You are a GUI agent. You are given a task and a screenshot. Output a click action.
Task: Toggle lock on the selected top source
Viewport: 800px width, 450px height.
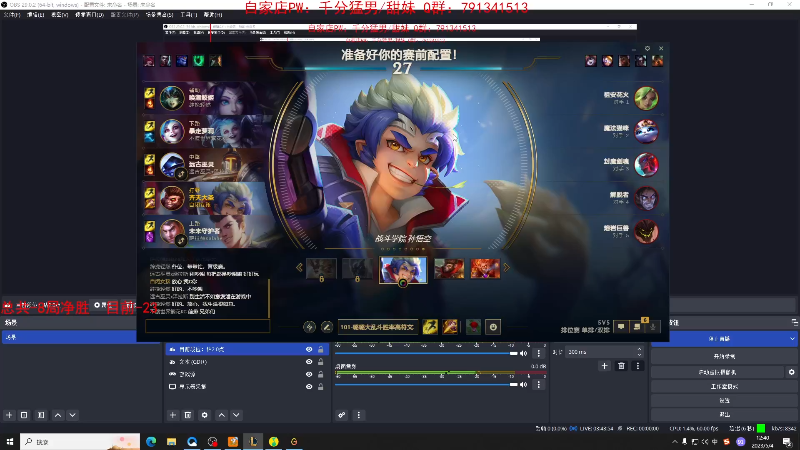(x=320, y=349)
